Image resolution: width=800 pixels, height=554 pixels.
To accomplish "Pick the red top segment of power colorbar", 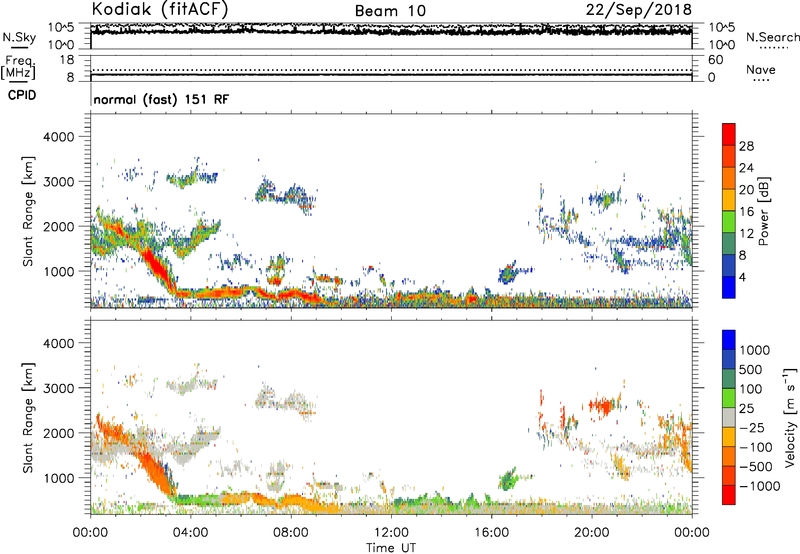I will pos(729,134).
